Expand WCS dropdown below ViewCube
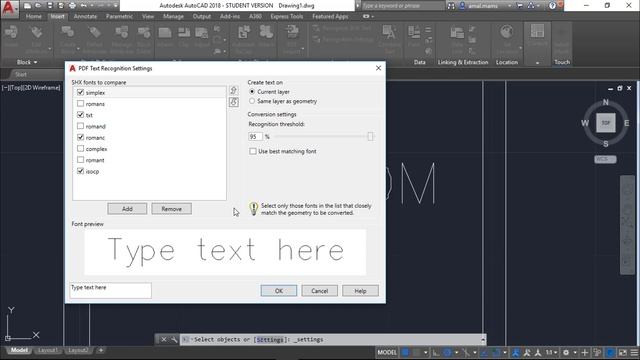640x360 pixels. [x=605, y=159]
